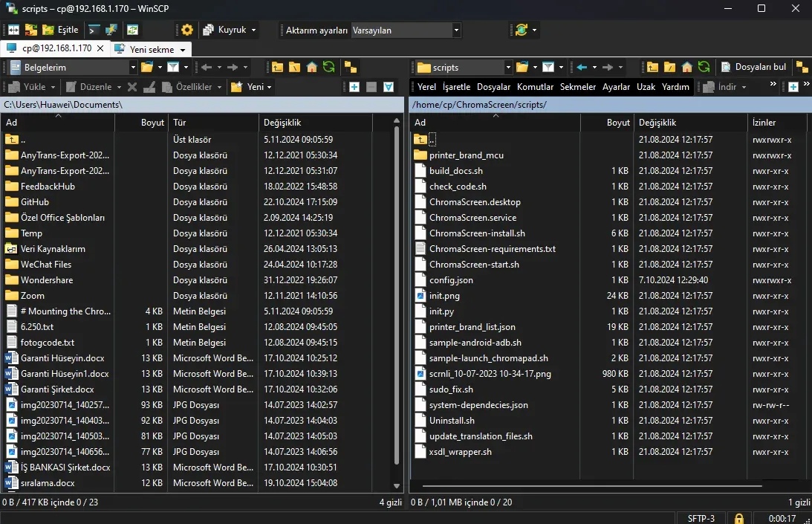Expand remote toolbar overflow chevron after İndir

(773, 84)
